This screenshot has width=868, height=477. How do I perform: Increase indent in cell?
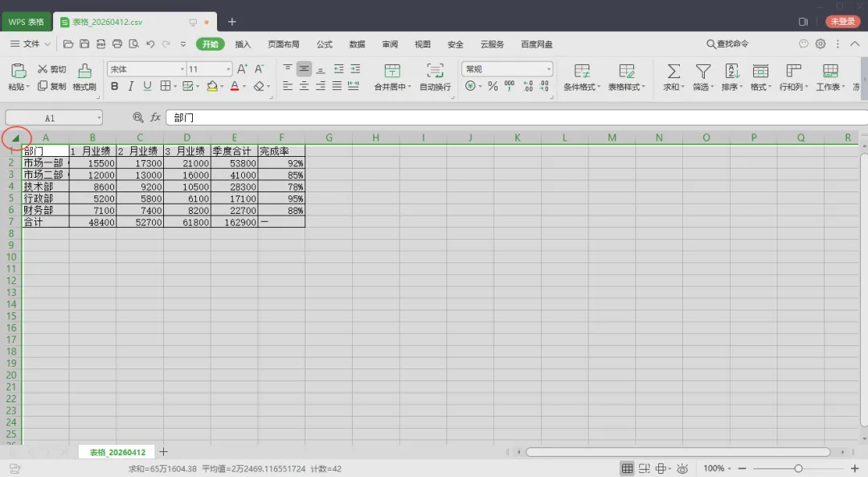[x=355, y=68]
